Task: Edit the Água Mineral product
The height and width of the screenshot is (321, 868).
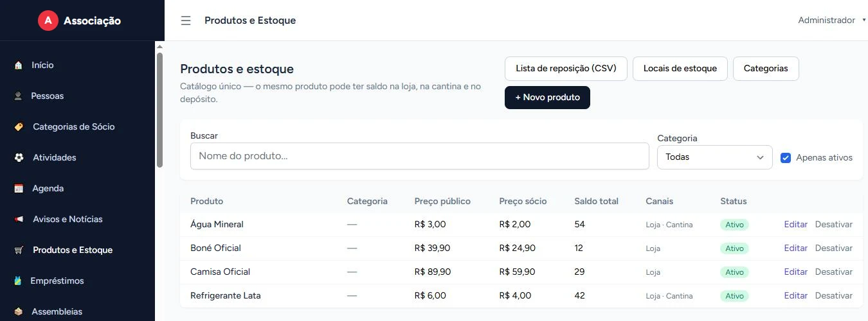Action: tap(795, 225)
